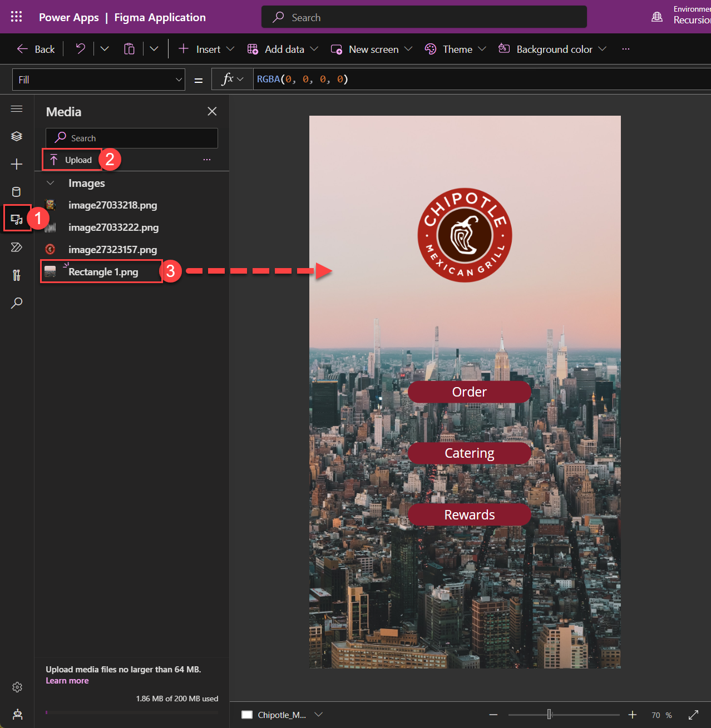Open the Data panel from sidebar
Screen dimensions: 711x728
pyautogui.click(x=17, y=192)
